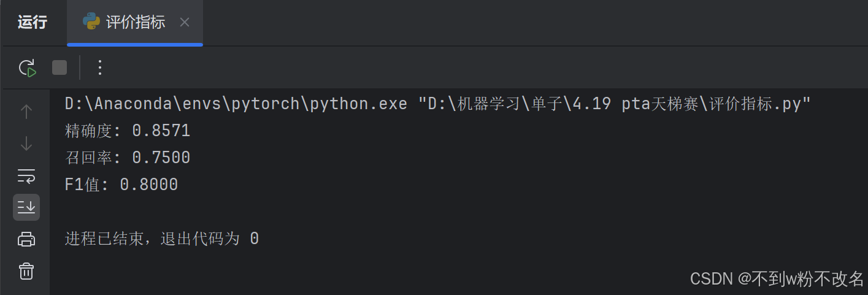Toggle soft-wrap for console output
The height and width of the screenshot is (295, 868).
pos(26,176)
